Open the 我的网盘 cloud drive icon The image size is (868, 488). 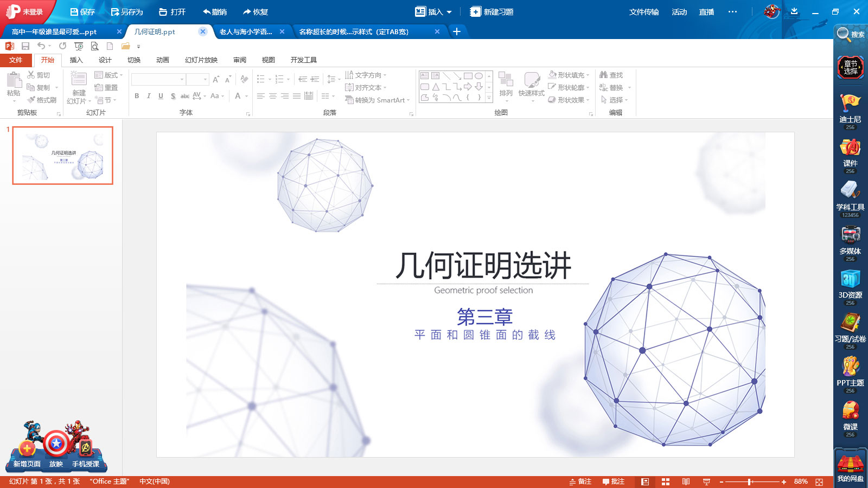click(850, 466)
